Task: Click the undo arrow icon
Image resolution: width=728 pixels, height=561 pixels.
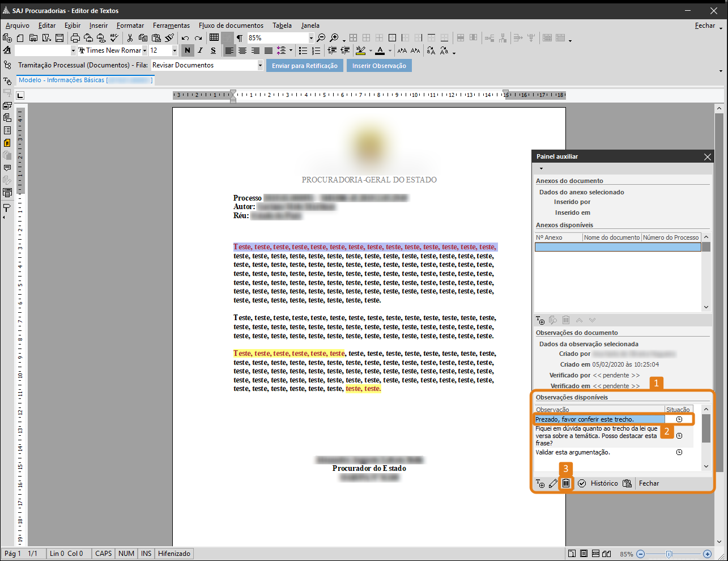Action: 185,38
